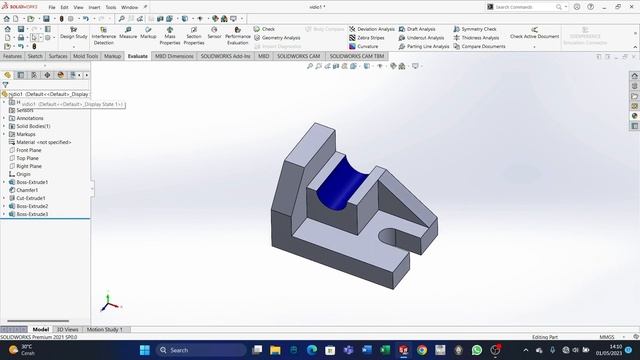
Task: Open the Windows Start menu
Action: point(145,350)
